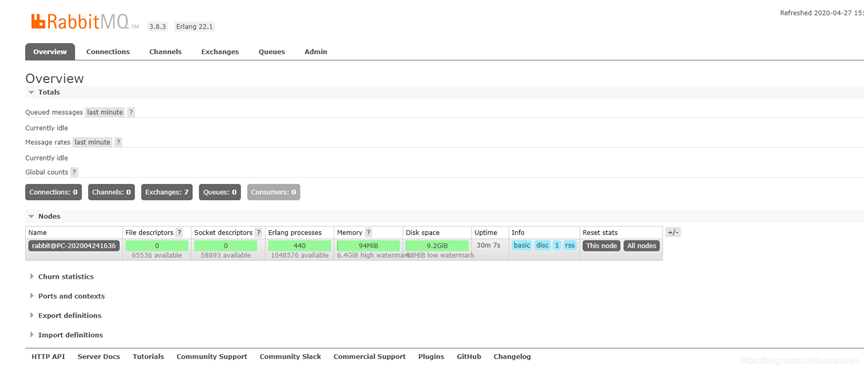
Task: Click the Disk space 9.2GiB bar
Action: 437,246
